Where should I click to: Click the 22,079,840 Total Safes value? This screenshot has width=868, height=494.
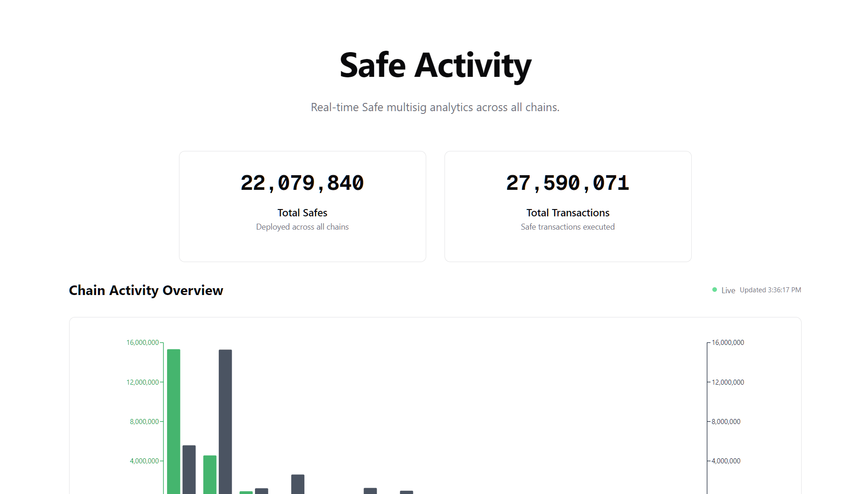[302, 183]
